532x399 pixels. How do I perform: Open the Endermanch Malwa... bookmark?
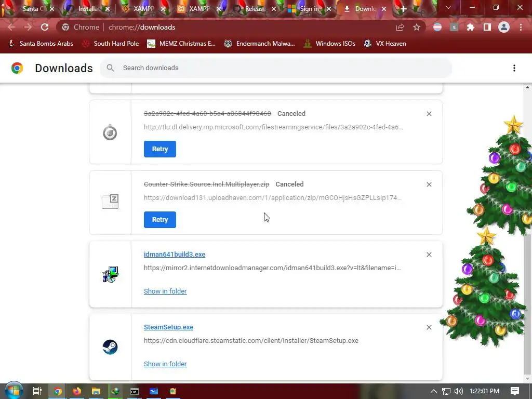point(259,44)
